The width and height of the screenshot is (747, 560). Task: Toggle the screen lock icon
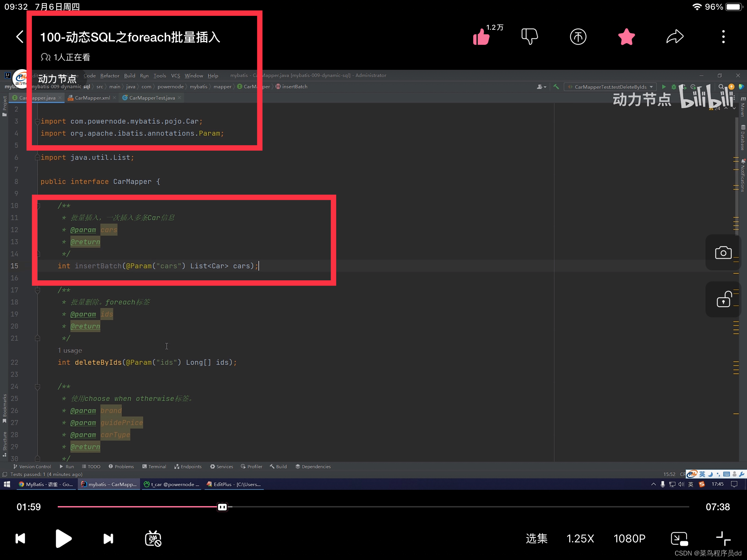click(723, 299)
